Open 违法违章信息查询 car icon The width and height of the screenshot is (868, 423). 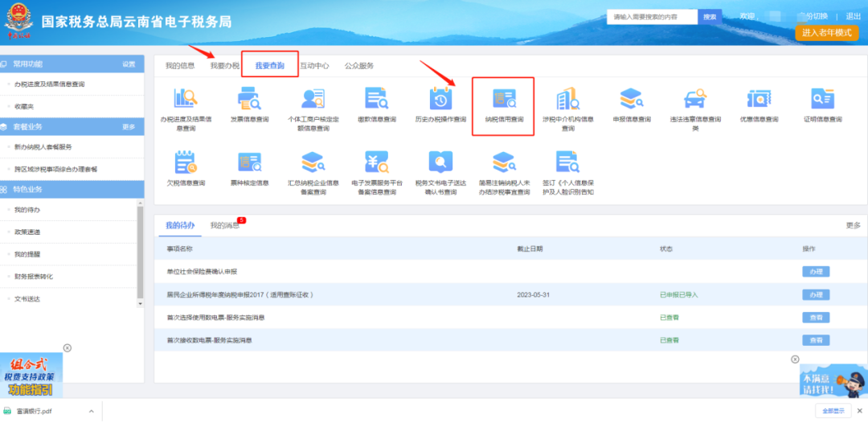click(x=694, y=99)
